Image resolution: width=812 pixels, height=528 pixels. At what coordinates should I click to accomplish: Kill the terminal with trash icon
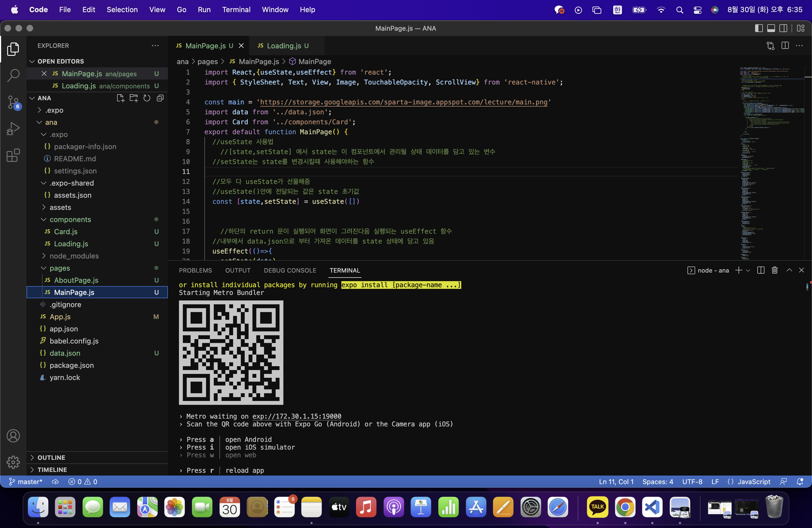(x=774, y=270)
